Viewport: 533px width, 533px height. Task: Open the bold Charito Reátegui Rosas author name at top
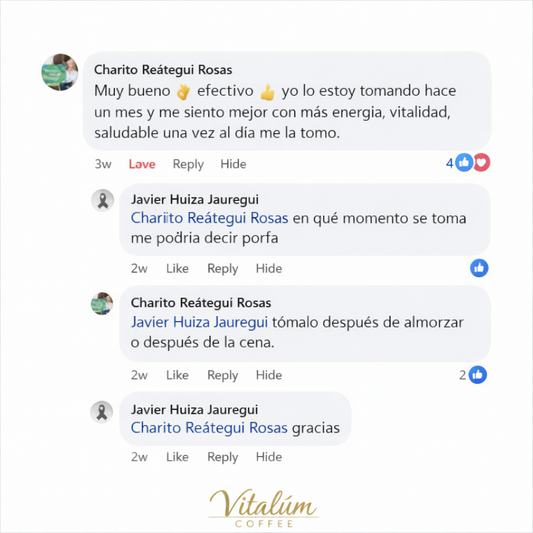163,70
